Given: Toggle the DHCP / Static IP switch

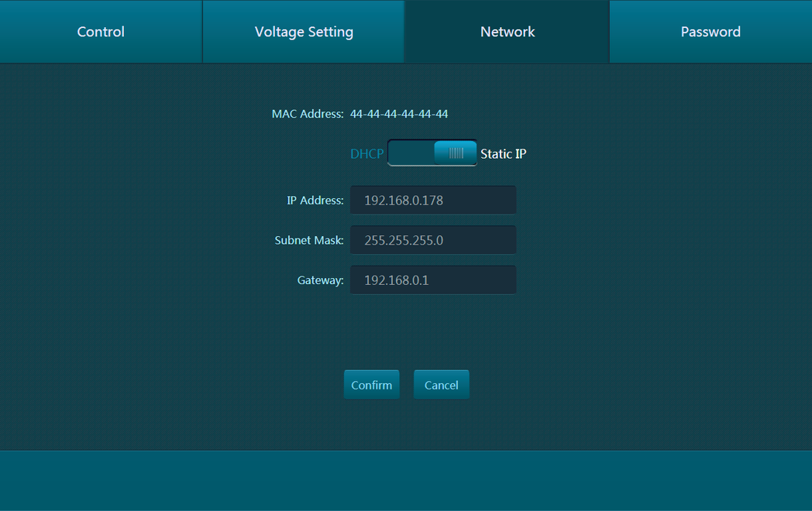Looking at the screenshot, I should tap(432, 153).
